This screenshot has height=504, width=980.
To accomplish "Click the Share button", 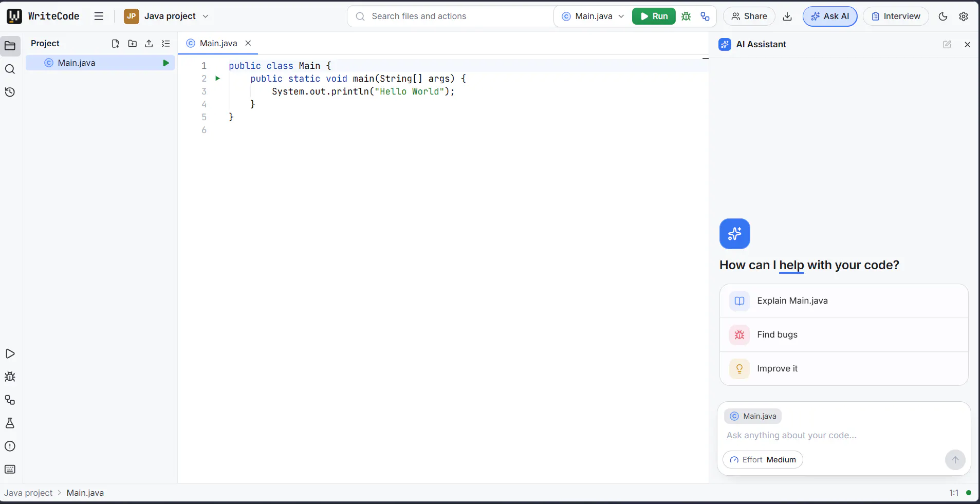I will (x=749, y=16).
